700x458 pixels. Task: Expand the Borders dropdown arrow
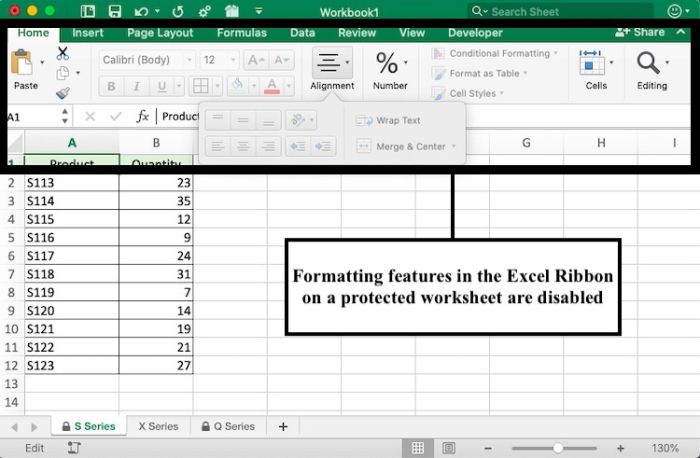(x=217, y=86)
